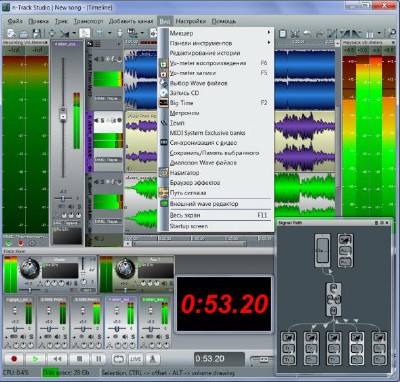Click the Open file toolbar icon
400x382 pixels.
tap(24, 33)
